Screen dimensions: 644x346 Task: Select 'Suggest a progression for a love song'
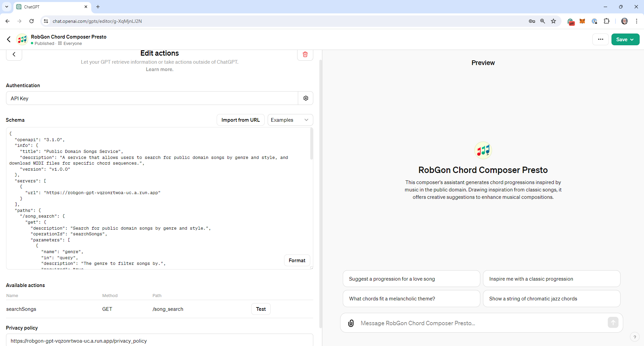411,279
